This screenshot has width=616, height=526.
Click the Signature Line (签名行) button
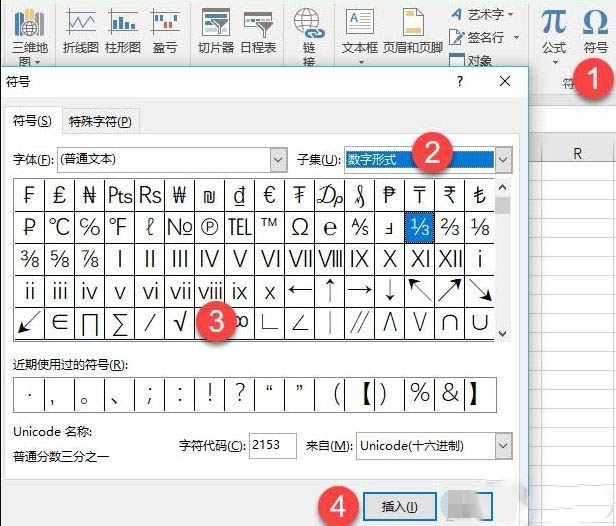(x=477, y=38)
